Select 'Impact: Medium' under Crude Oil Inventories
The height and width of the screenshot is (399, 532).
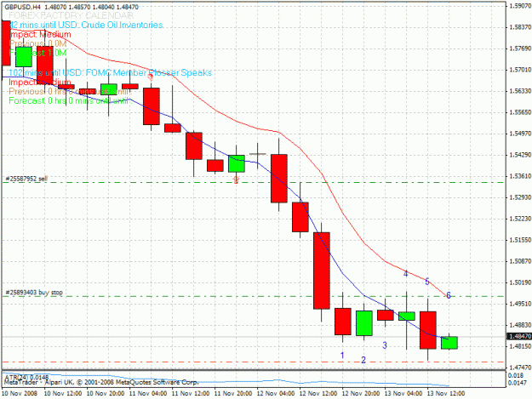(40, 34)
